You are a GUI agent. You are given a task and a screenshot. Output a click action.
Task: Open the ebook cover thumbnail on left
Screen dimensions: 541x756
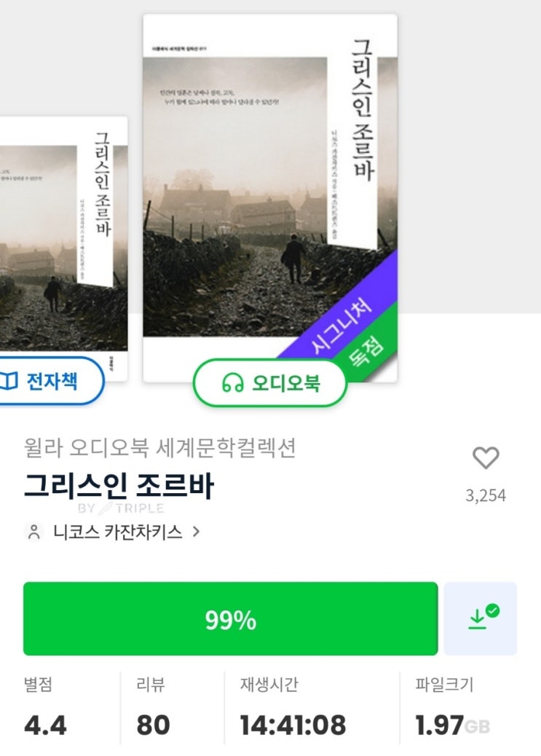coord(62,240)
